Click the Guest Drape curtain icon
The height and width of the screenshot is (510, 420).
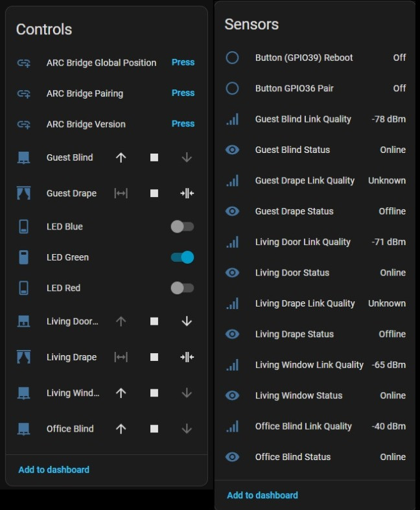click(24, 193)
